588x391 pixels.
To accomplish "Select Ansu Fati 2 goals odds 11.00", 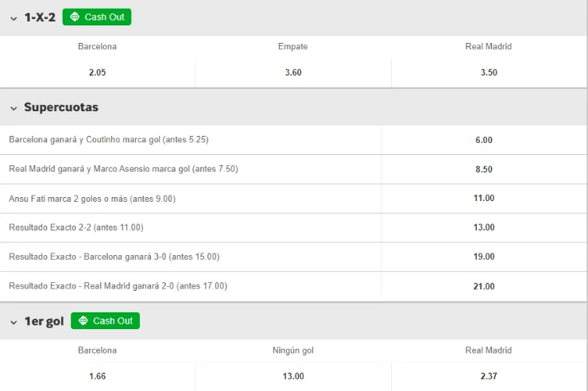I will (x=484, y=199).
